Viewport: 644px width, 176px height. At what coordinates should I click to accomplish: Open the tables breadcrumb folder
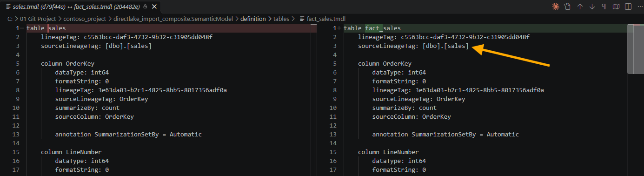[281, 19]
